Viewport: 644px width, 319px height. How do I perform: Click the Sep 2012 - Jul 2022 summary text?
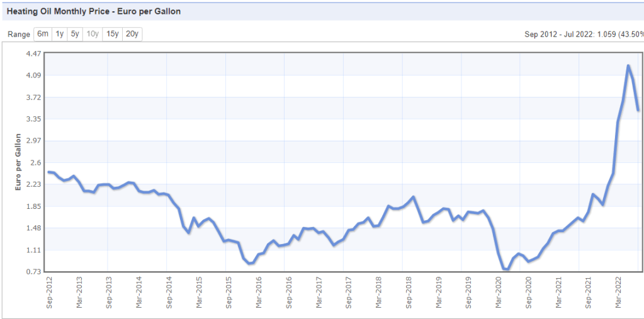click(x=583, y=34)
